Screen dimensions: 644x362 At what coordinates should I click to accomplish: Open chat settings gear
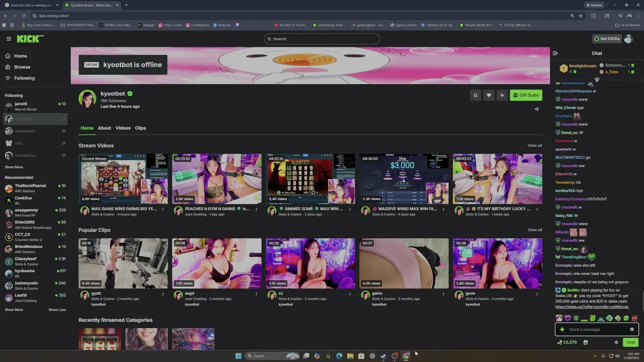pyautogui.click(x=616, y=342)
